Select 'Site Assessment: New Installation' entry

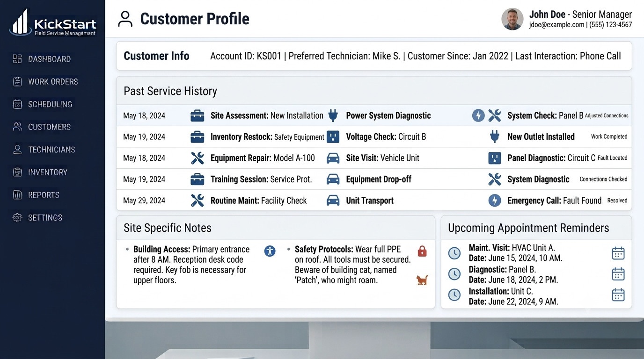pos(267,115)
